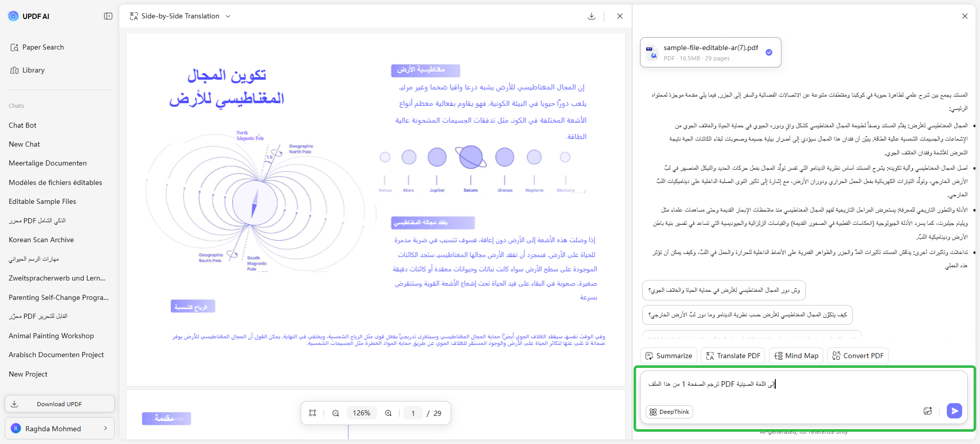980x444 pixels.
Task: Click the Mind Map button
Action: click(x=796, y=356)
